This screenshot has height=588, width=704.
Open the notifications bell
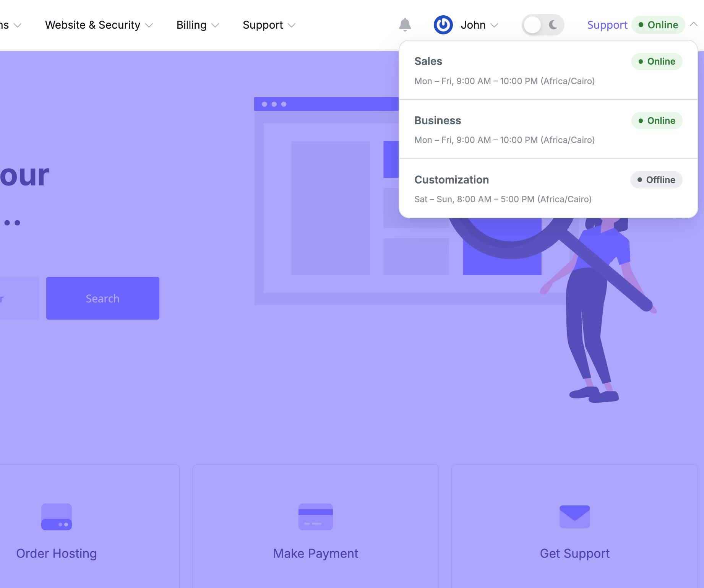405,25
